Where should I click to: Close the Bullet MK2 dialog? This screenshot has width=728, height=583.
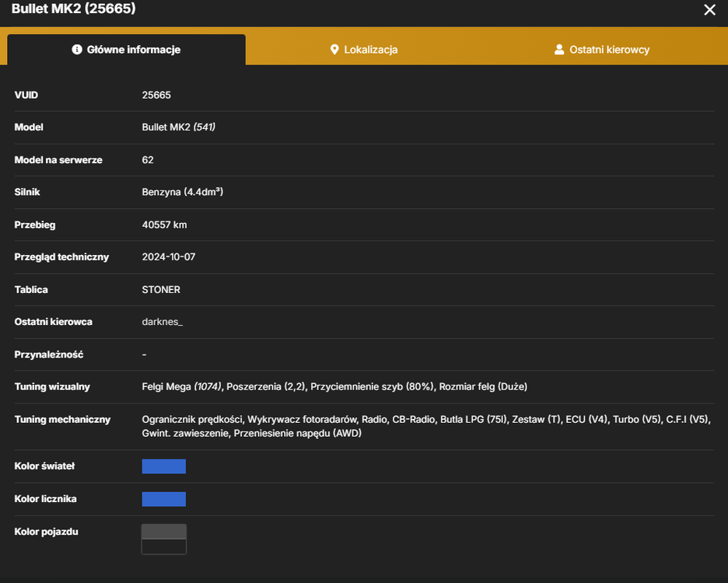point(709,10)
